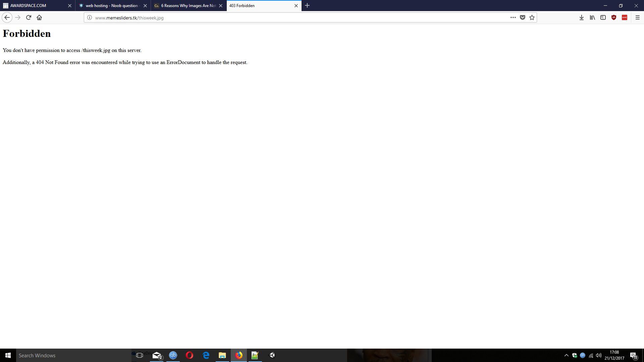Click the Home button in the toolbar

coord(39,17)
